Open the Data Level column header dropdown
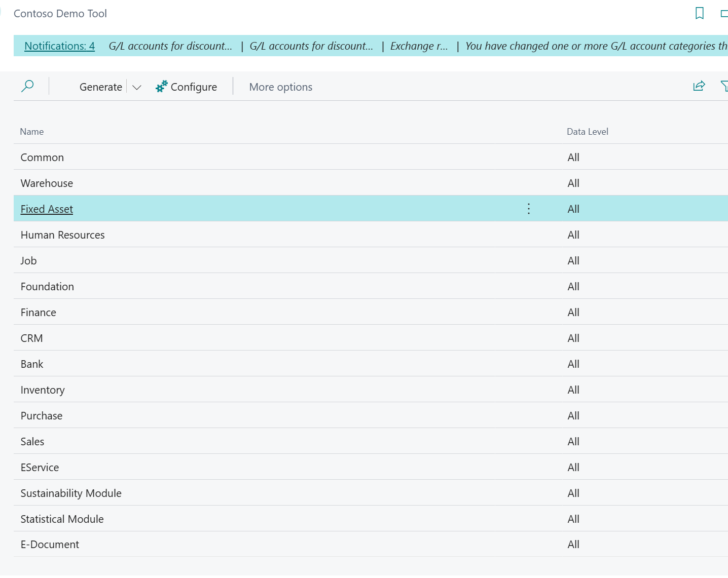Viewport: 728px width, 578px height. (587, 131)
